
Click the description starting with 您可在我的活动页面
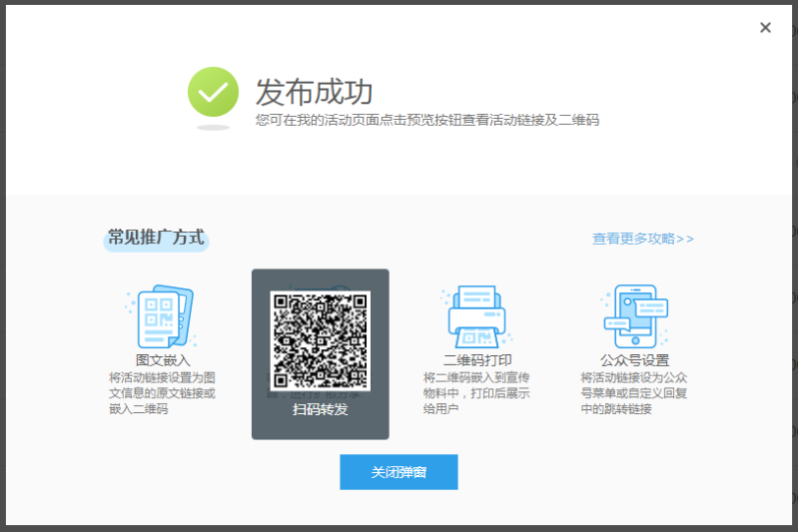pyautogui.click(x=427, y=120)
